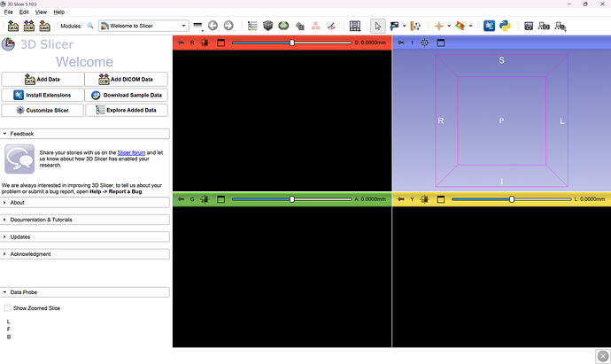Select the mouse pointer interaction mode

tap(377, 26)
